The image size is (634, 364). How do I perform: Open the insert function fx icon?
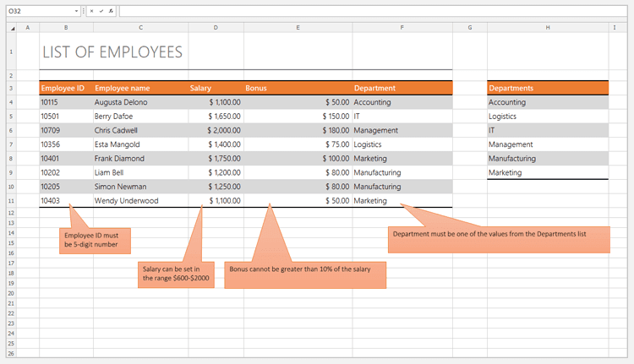coord(111,11)
